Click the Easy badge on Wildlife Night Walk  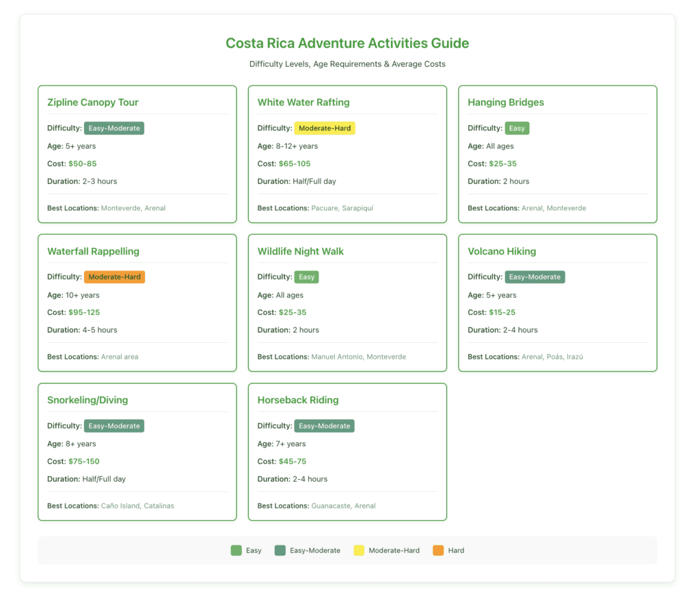306,277
